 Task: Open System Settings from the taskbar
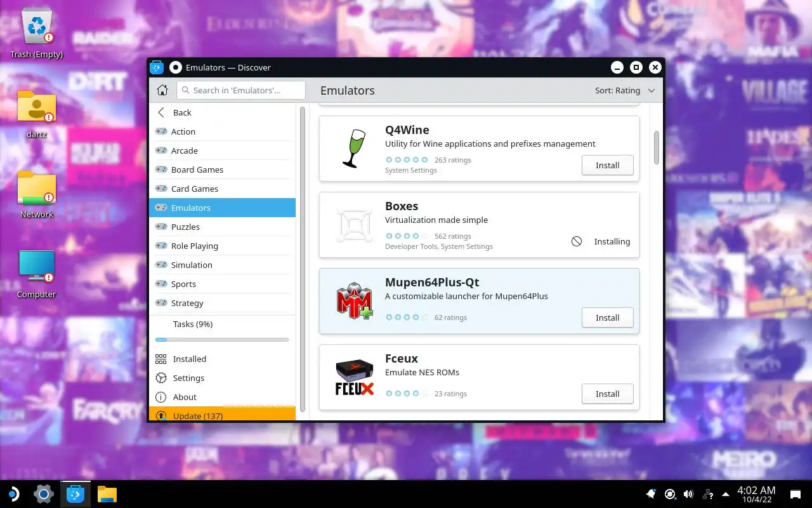pos(43,494)
